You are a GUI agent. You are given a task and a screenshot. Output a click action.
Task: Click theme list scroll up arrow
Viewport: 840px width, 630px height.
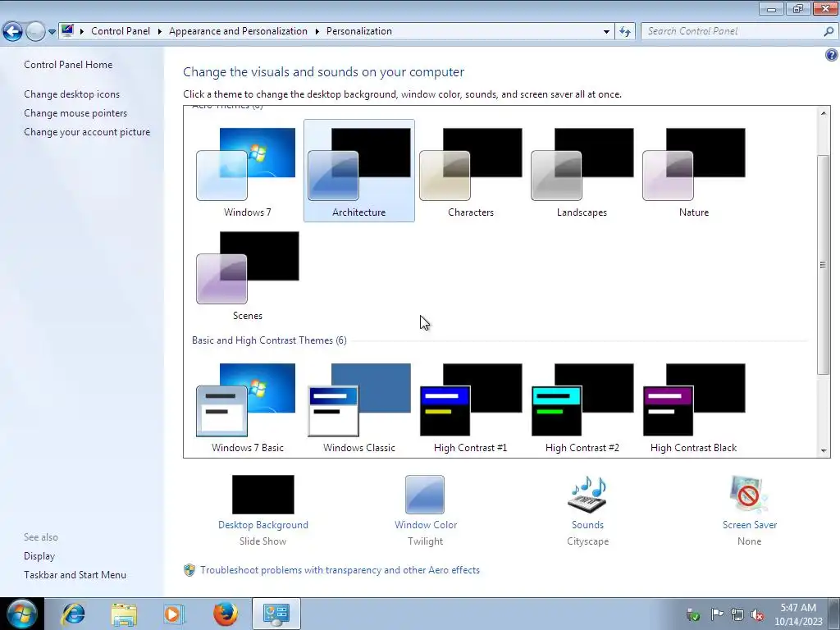pyautogui.click(x=824, y=112)
